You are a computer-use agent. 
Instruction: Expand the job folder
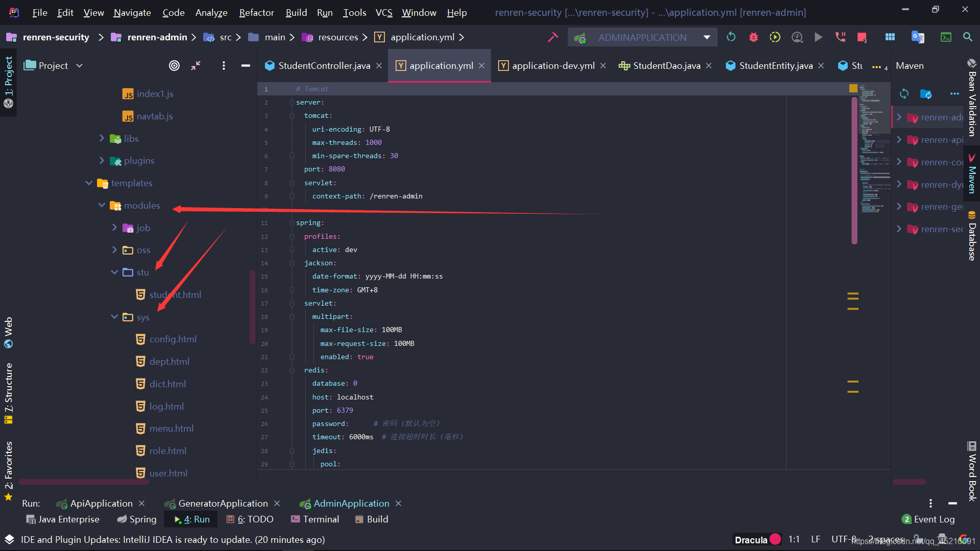click(x=114, y=228)
